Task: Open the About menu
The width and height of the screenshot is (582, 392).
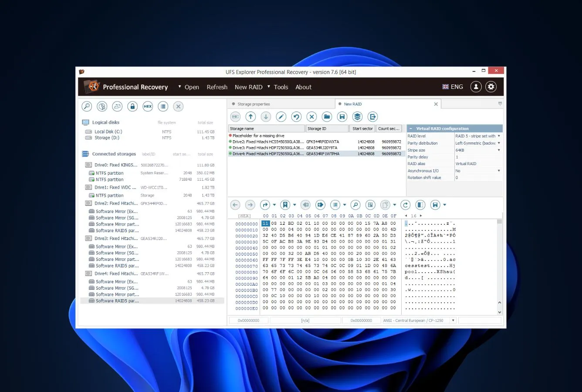Action: coord(303,87)
